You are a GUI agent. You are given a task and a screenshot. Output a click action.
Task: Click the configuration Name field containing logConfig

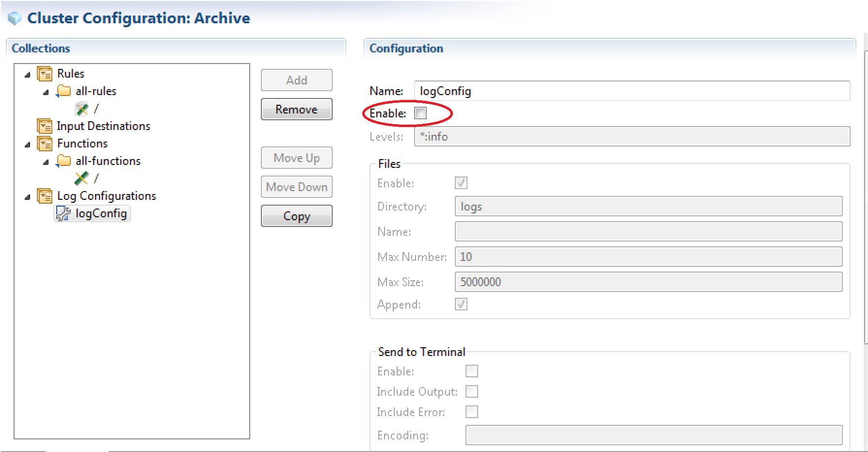pos(631,91)
